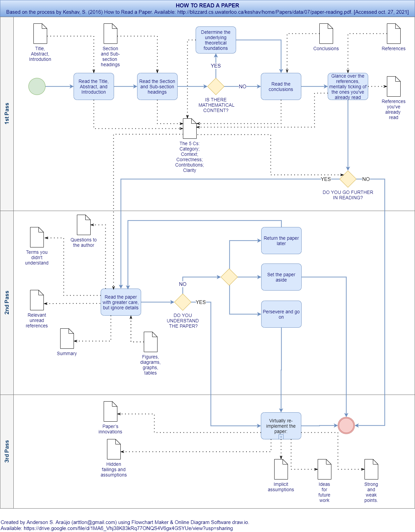Click the green start circle

pos(37,87)
